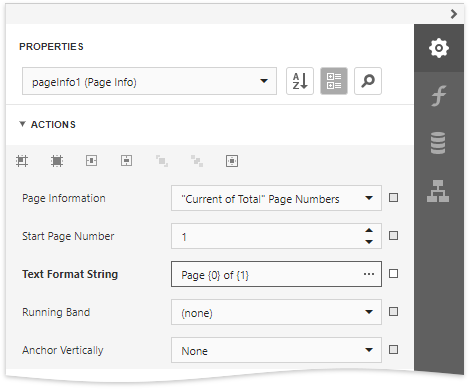
Task: Open the Report Explorer hierarchy tab
Action: coord(438,191)
